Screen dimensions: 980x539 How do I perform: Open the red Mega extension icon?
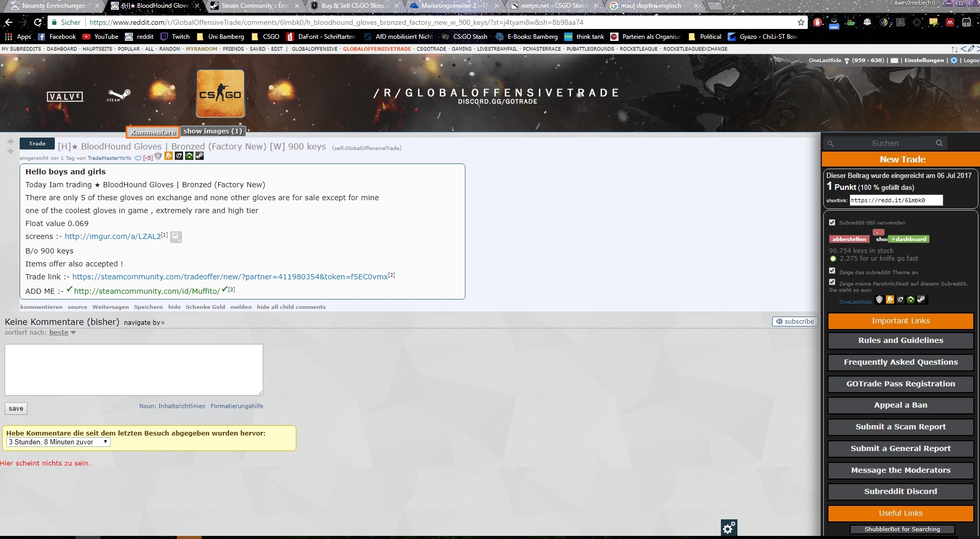[x=950, y=22]
